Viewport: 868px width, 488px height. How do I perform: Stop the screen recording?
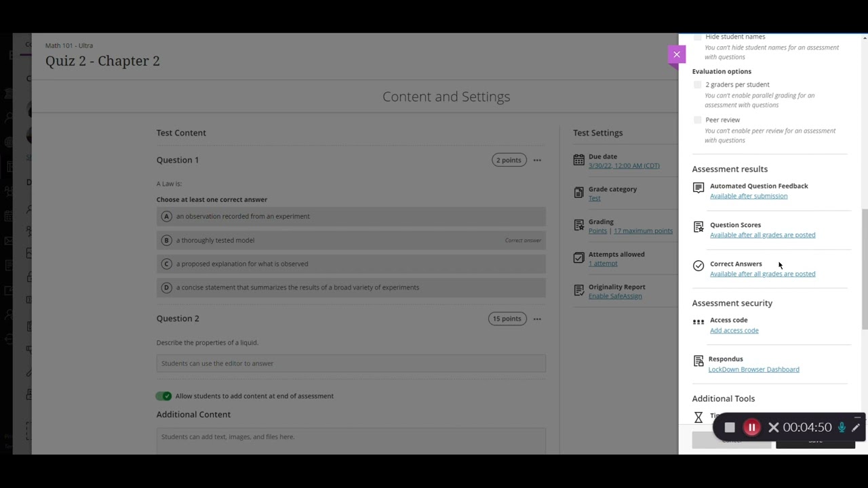730,427
